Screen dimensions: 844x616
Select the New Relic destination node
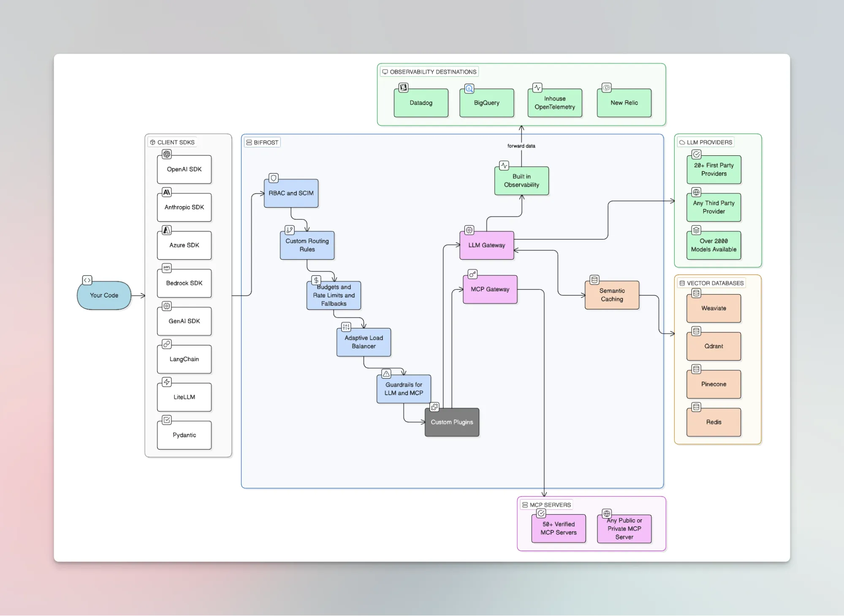point(624,103)
